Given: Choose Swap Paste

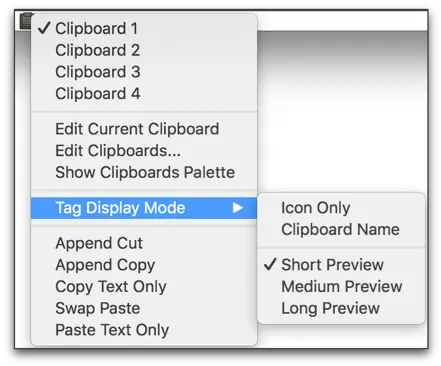Looking at the screenshot, I should coord(144,308).
